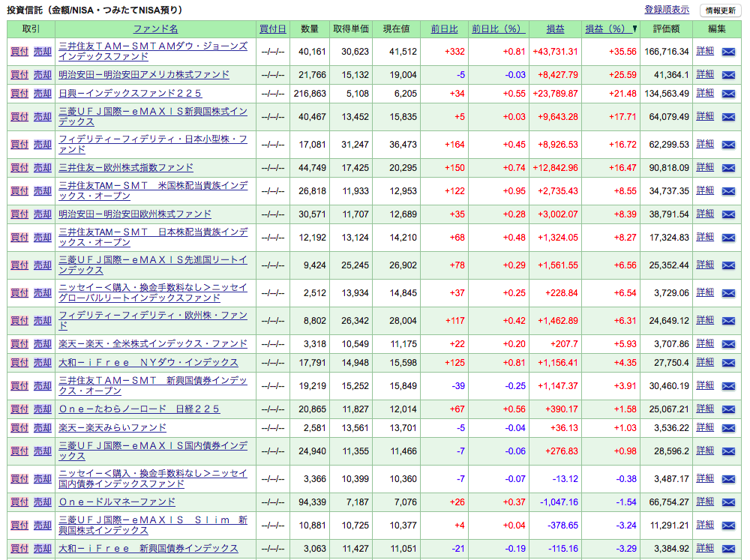Click envelope icon for 楽天みらいファンド row
Image resolution: width=750 pixels, height=560 pixels.
point(728,428)
